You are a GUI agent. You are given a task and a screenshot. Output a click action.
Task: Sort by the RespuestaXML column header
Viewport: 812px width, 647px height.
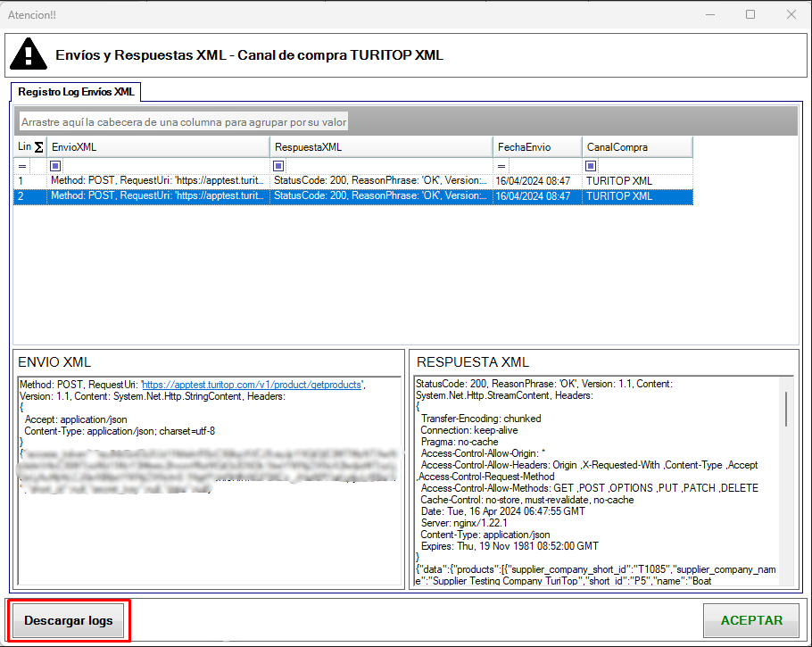pos(382,147)
